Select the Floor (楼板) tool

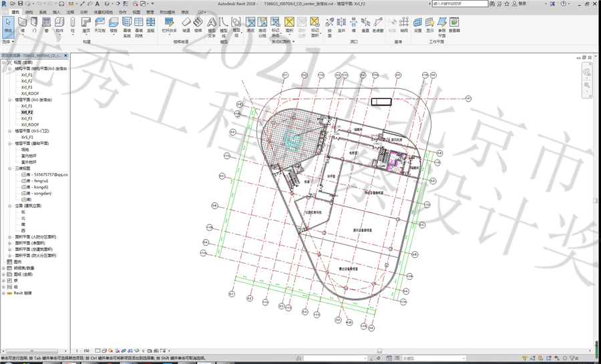click(114, 25)
